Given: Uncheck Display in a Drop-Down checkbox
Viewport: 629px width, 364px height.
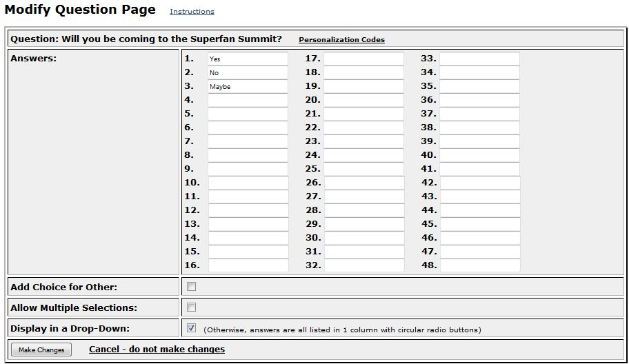Looking at the screenshot, I should click(191, 328).
